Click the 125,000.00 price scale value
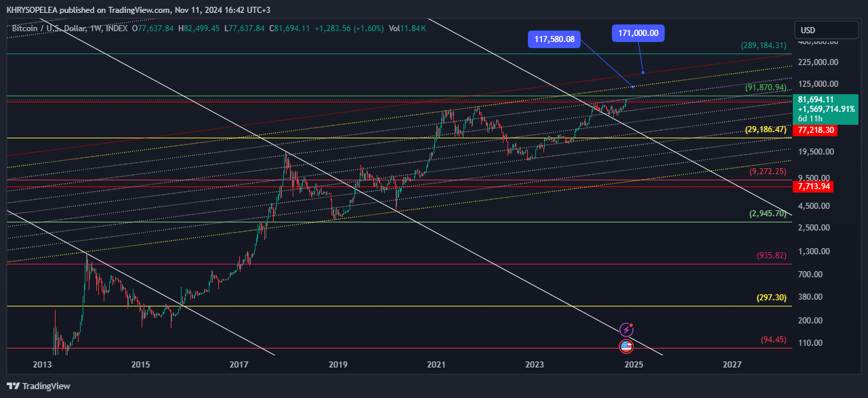 point(819,84)
